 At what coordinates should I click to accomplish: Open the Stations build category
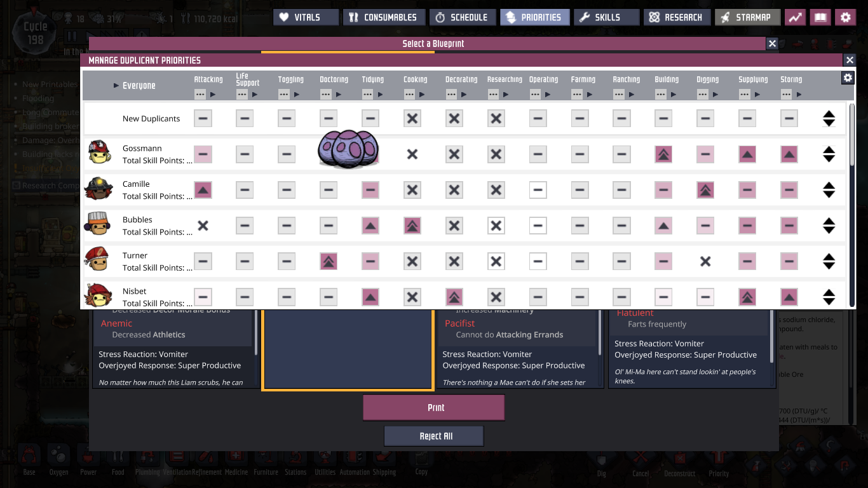tap(295, 460)
